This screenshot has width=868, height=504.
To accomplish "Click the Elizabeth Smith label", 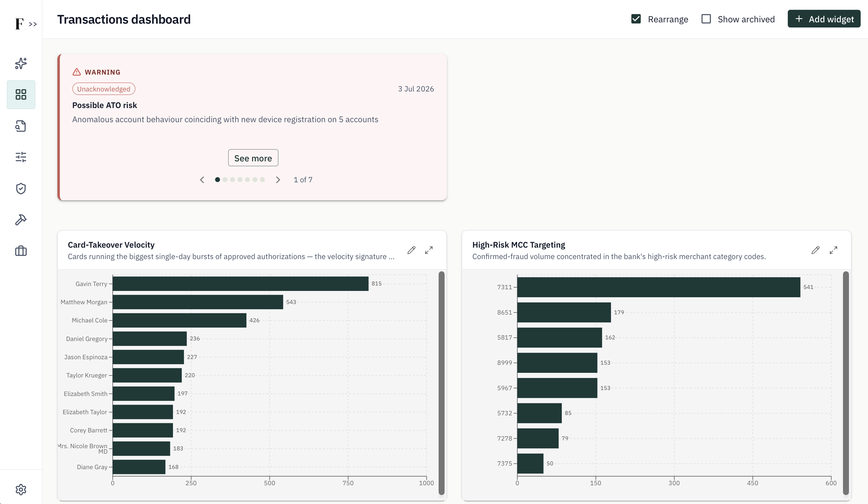I will point(85,394).
